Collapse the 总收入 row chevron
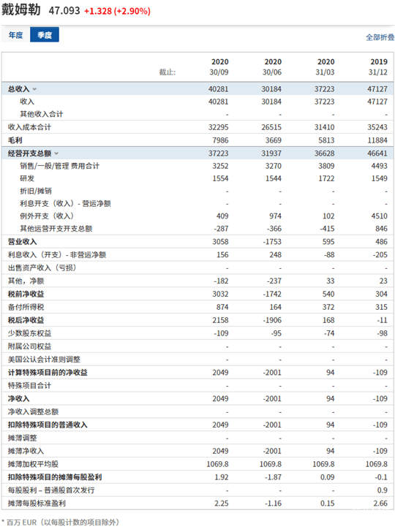 [34, 89]
